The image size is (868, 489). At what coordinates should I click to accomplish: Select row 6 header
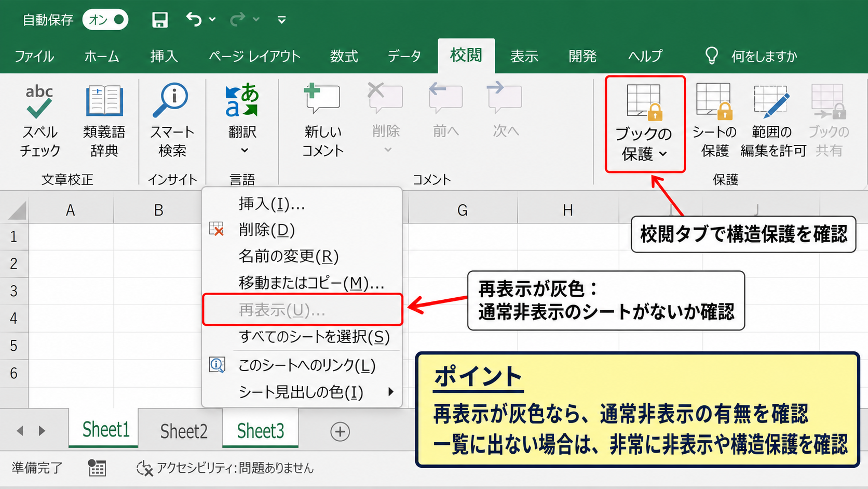coord(14,373)
